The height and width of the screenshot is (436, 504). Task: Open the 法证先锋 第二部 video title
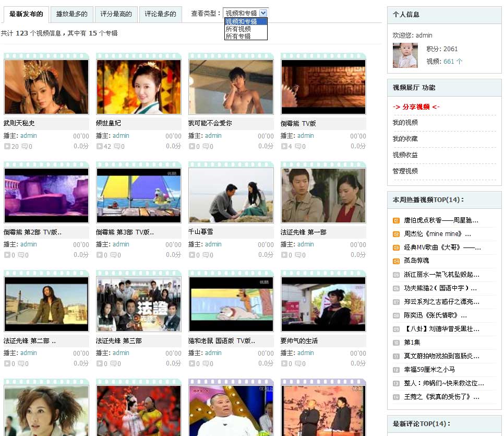point(30,341)
